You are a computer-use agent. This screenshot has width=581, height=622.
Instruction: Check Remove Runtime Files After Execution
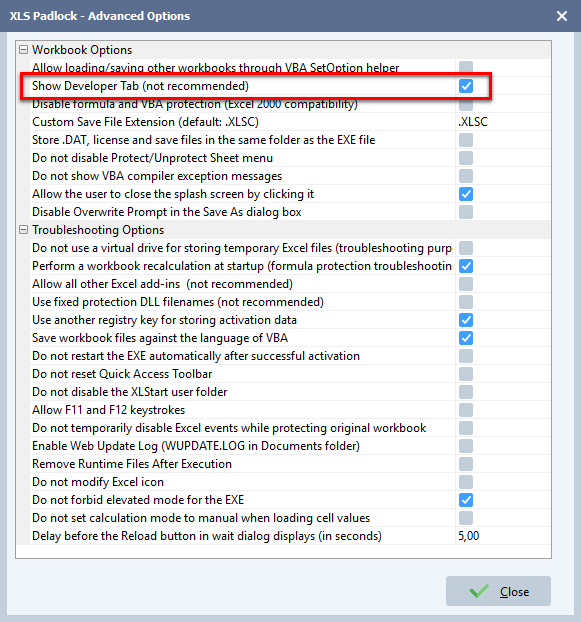[x=466, y=464]
